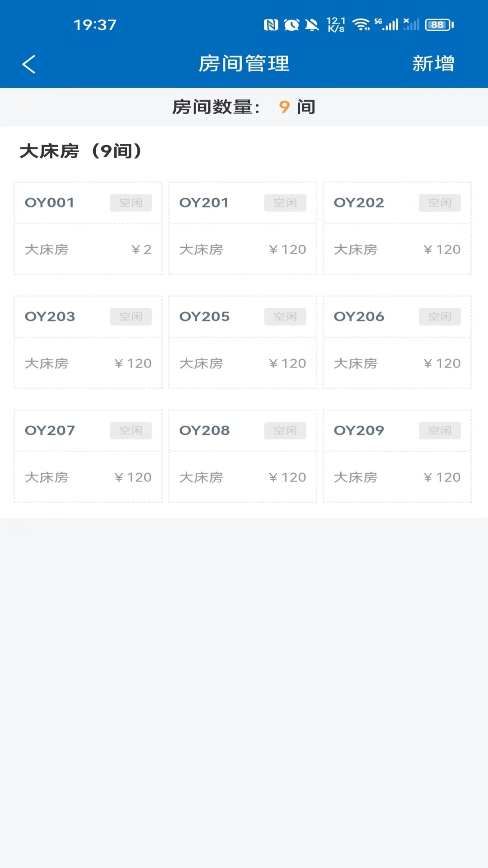Click the ¥120 price of OY208
Viewport: 488px width, 868px height.
288,477
